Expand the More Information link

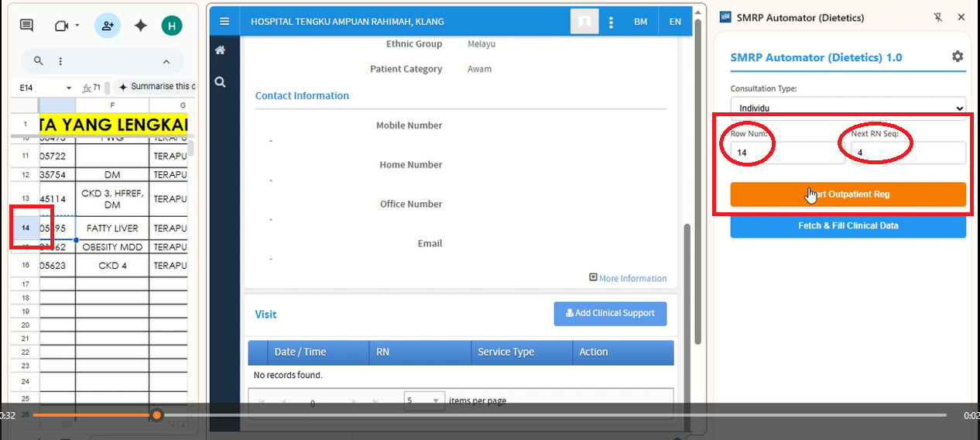(628, 278)
